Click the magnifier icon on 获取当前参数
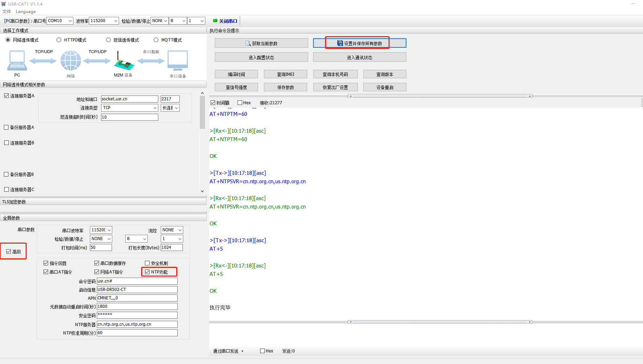Image resolution: width=643 pixels, height=364 pixels. [248, 44]
